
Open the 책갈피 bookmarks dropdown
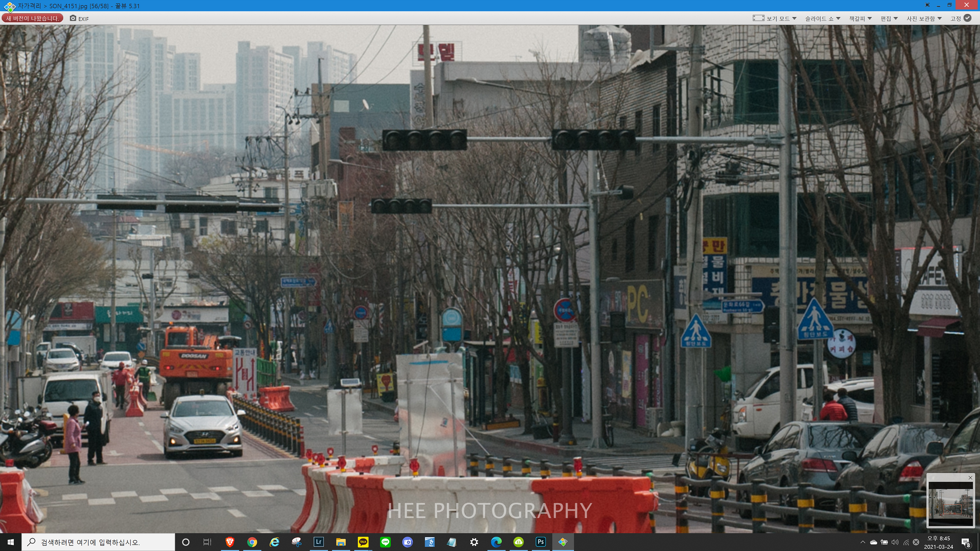860,19
